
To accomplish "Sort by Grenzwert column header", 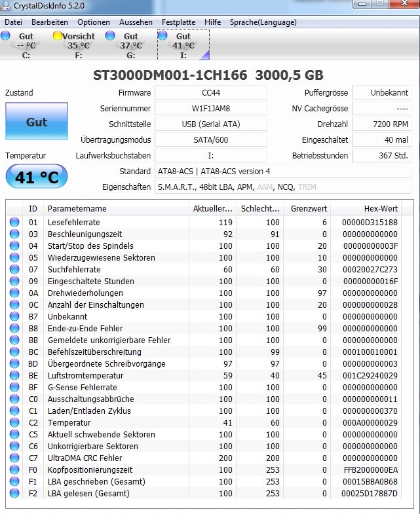I will point(307,208).
